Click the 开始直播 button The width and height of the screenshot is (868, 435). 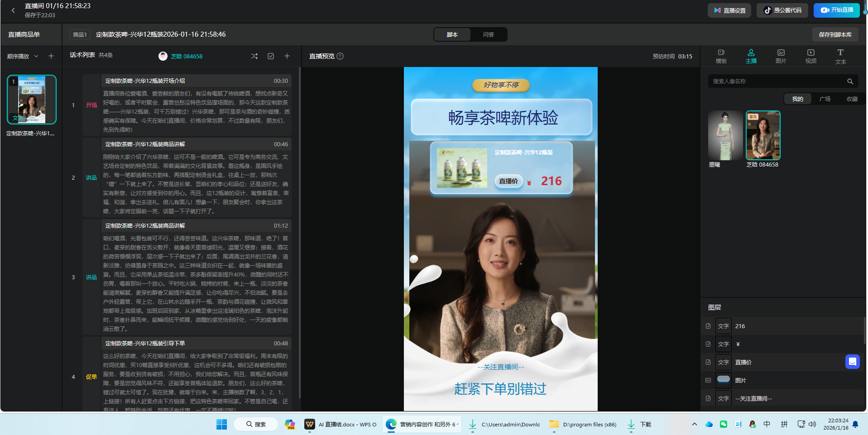click(836, 10)
